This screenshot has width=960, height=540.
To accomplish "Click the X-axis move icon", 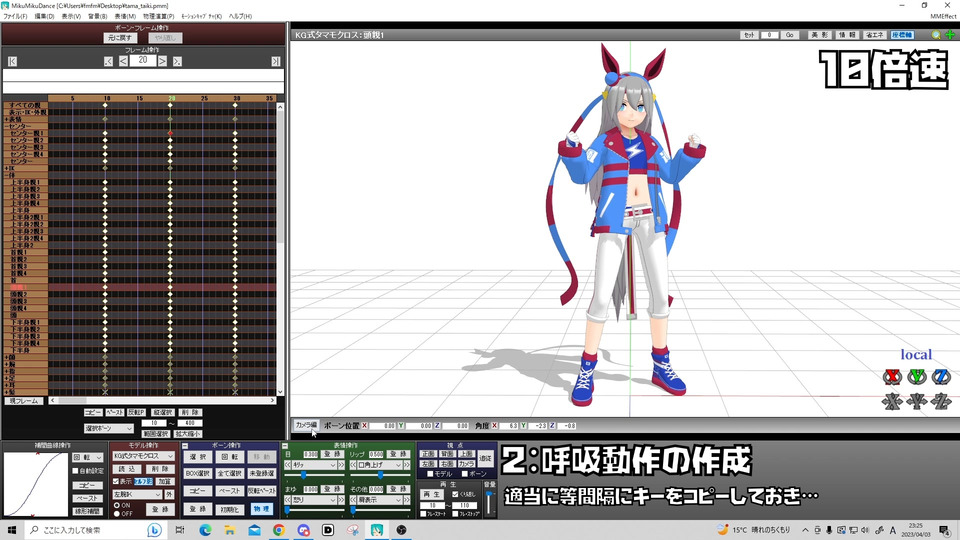I will [x=892, y=402].
